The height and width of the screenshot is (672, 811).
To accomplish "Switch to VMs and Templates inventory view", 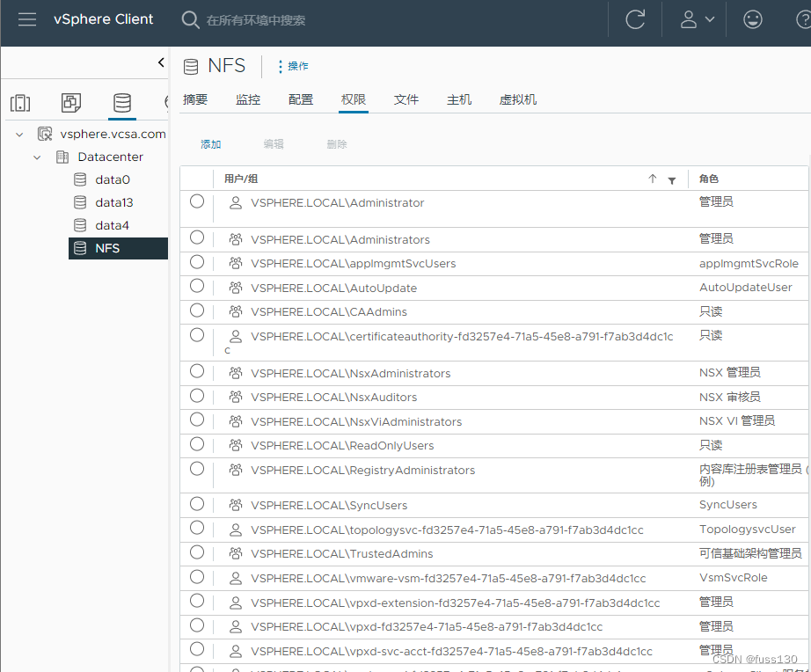I will (71, 102).
